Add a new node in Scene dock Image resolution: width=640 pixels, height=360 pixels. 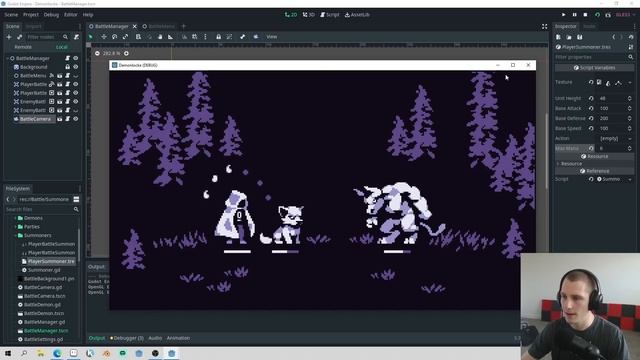(x=9, y=37)
